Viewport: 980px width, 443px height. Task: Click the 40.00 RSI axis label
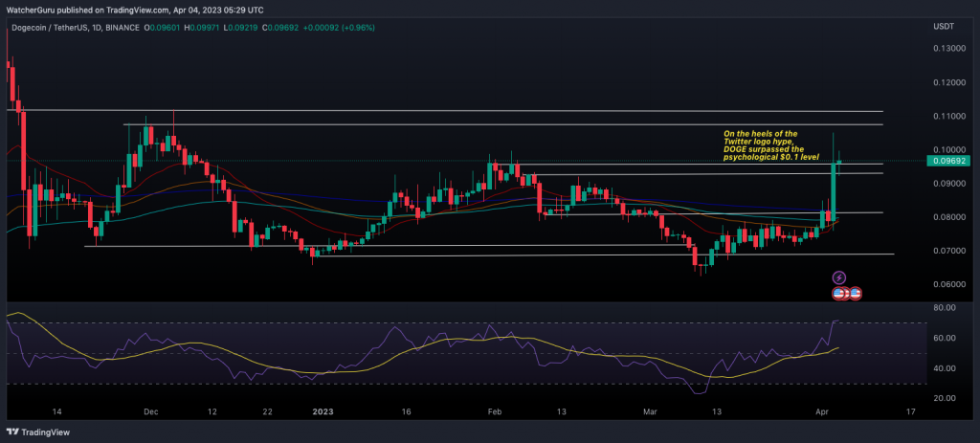coord(943,368)
